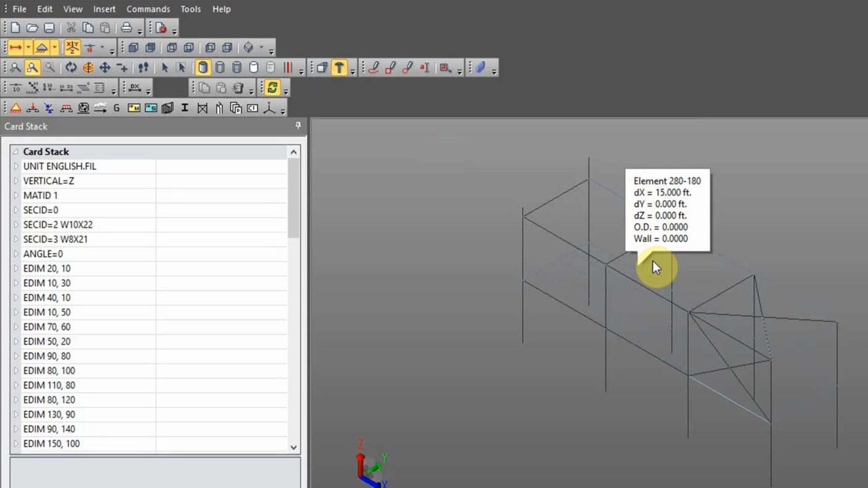Image resolution: width=868 pixels, height=488 pixels.
Task: Save model with floppy disk icon
Action: (49, 28)
